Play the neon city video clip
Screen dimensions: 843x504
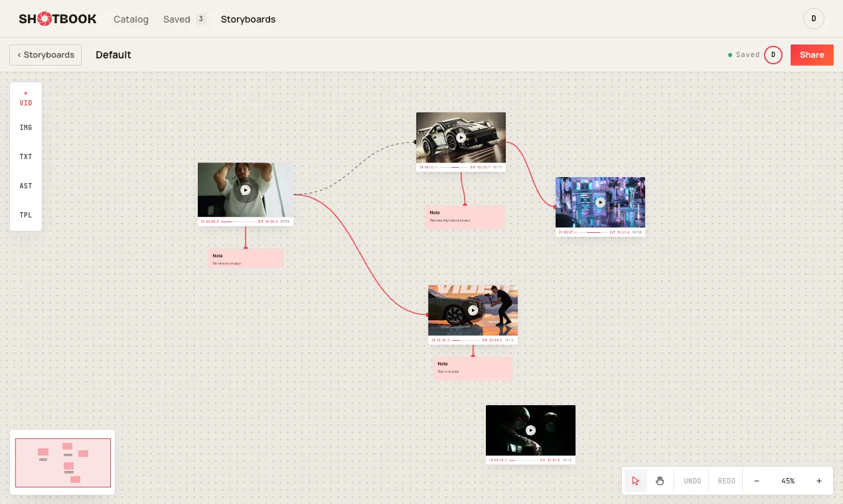click(x=600, y=202)
